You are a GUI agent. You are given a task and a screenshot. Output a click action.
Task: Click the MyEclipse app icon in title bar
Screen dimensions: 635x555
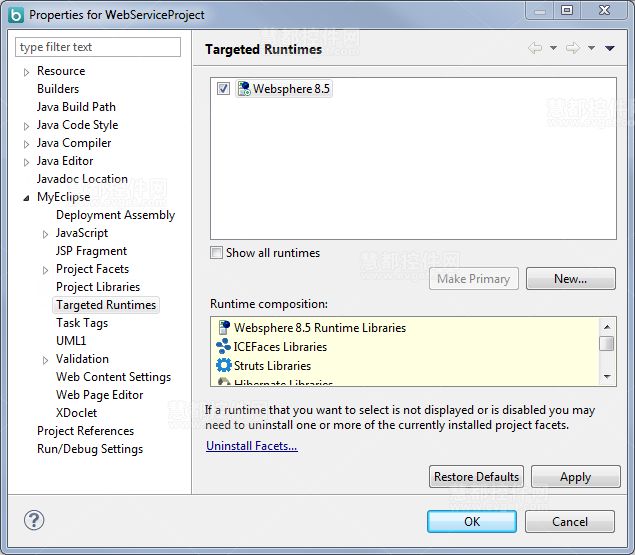16,15
